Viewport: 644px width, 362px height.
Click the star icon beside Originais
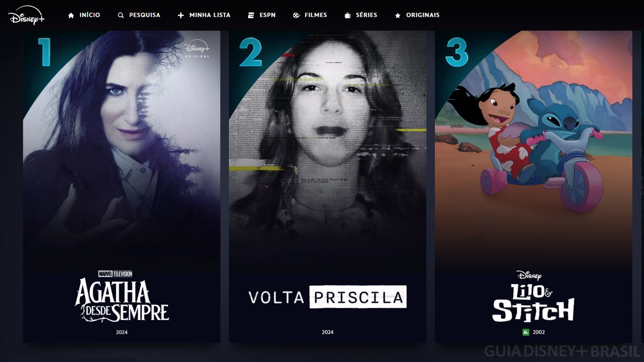click(397, 16)
